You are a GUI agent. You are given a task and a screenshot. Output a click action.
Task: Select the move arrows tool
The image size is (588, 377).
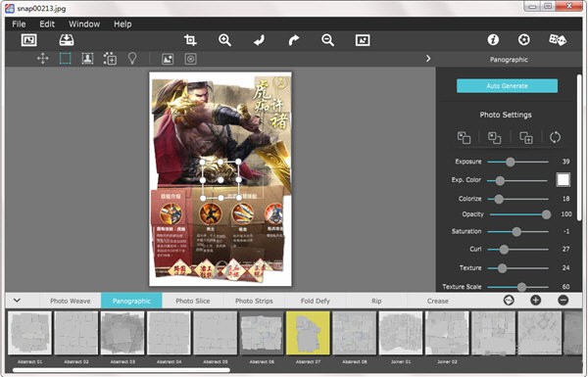(43, 59)
